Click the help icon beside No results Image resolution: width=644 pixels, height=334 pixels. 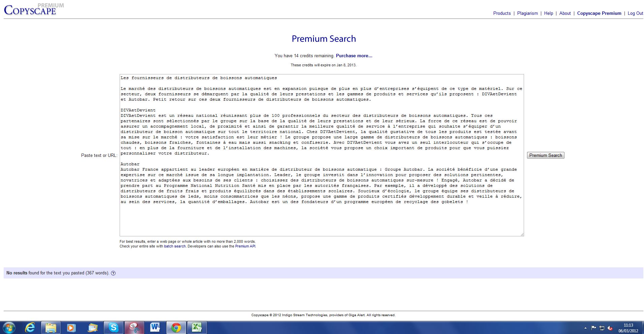point(113,273)
